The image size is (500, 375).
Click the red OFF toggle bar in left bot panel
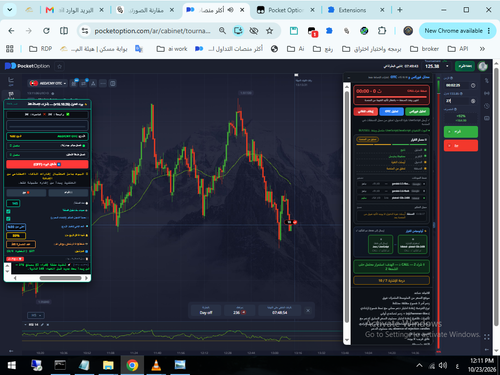click(47, 164)
